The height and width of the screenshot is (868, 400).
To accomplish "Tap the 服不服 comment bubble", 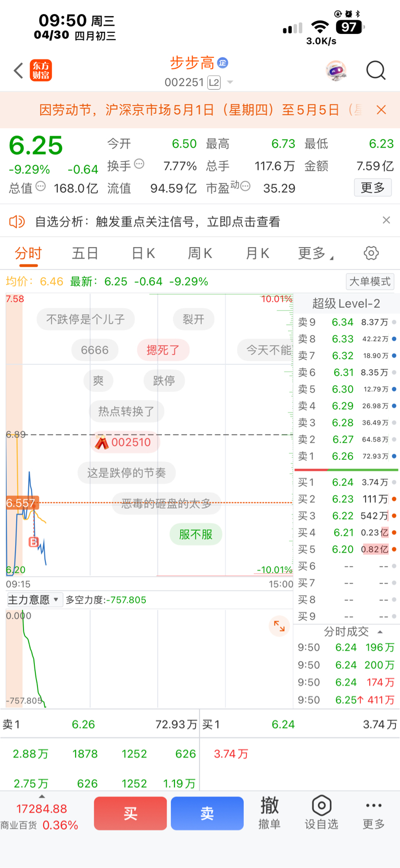I will (196, 534).
